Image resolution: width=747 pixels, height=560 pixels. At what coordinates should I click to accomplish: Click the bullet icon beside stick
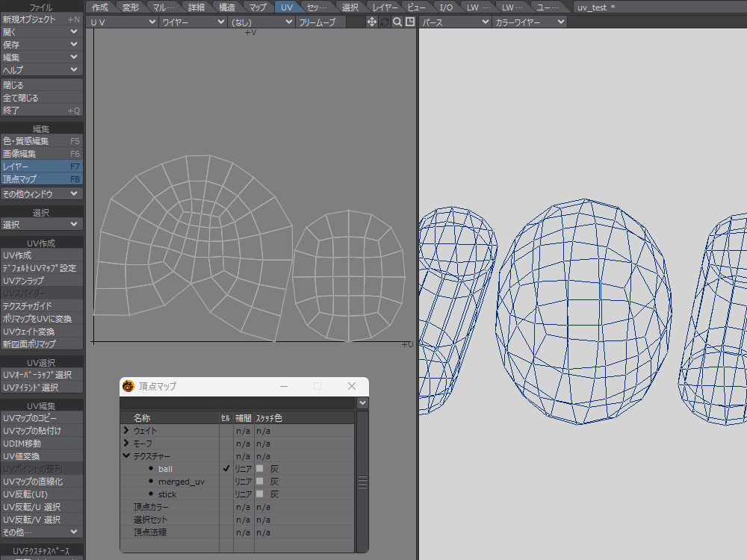pos(151,494)
